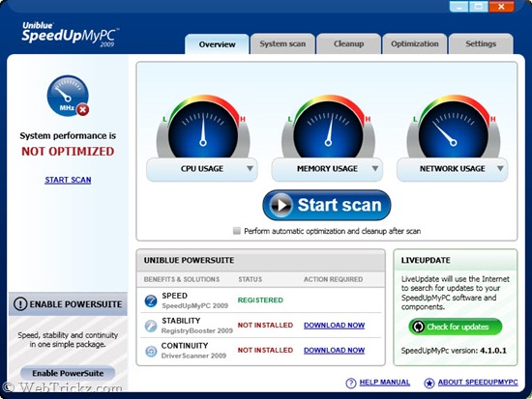Click the NOT OPTIMIZED status text

tap(68, 151)
